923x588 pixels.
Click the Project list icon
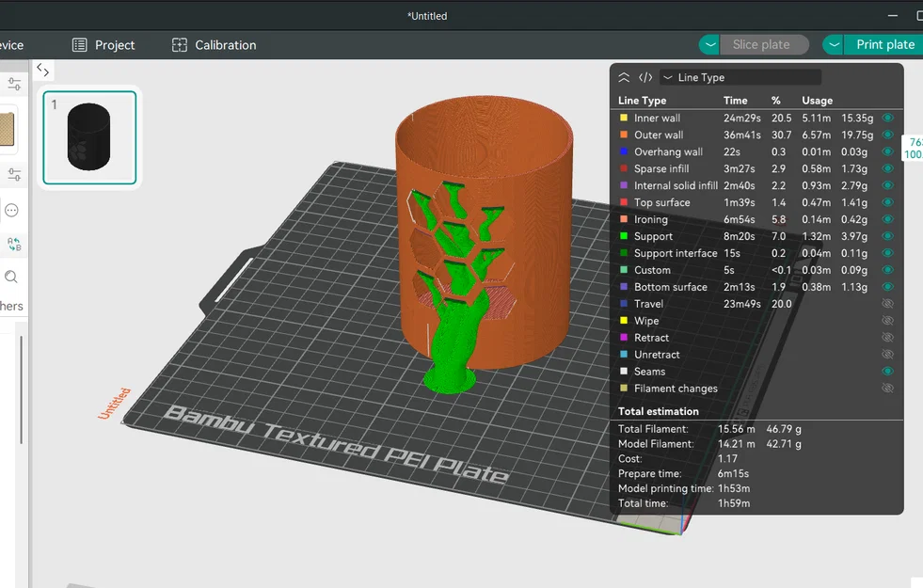pyautogui.click(x=79, y=45)
